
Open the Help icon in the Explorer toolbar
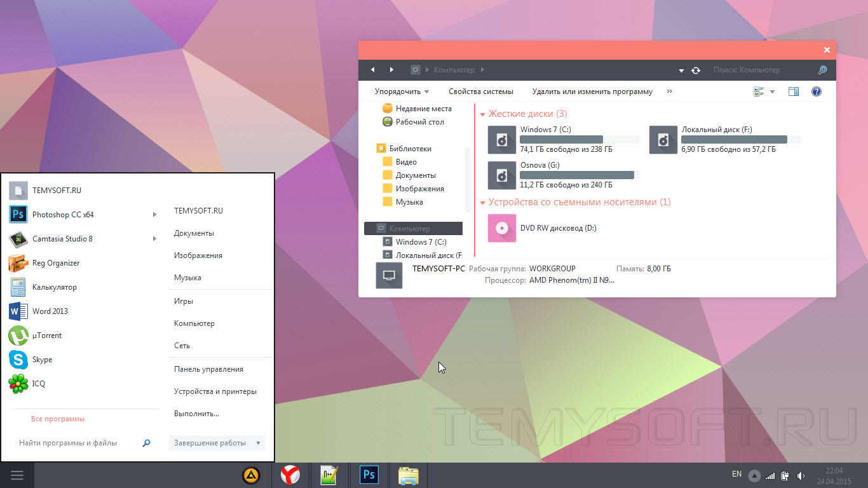coord(817,91)
